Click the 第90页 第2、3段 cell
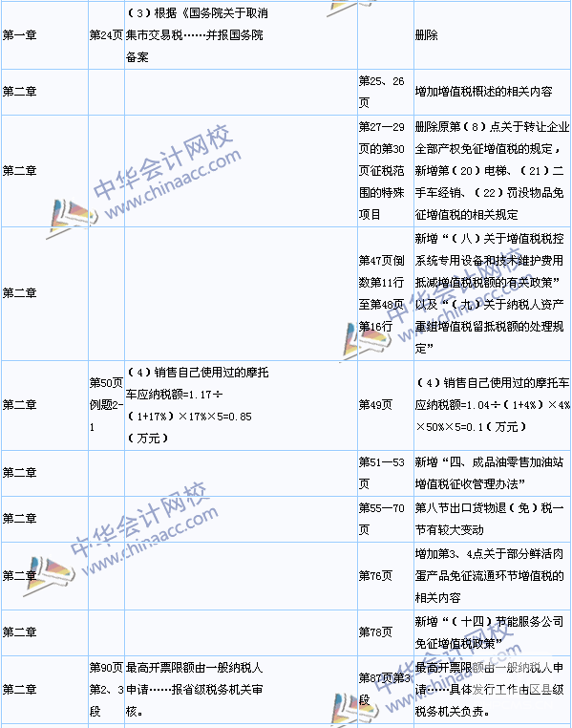572x728 pixels. (x=106, y=690)
